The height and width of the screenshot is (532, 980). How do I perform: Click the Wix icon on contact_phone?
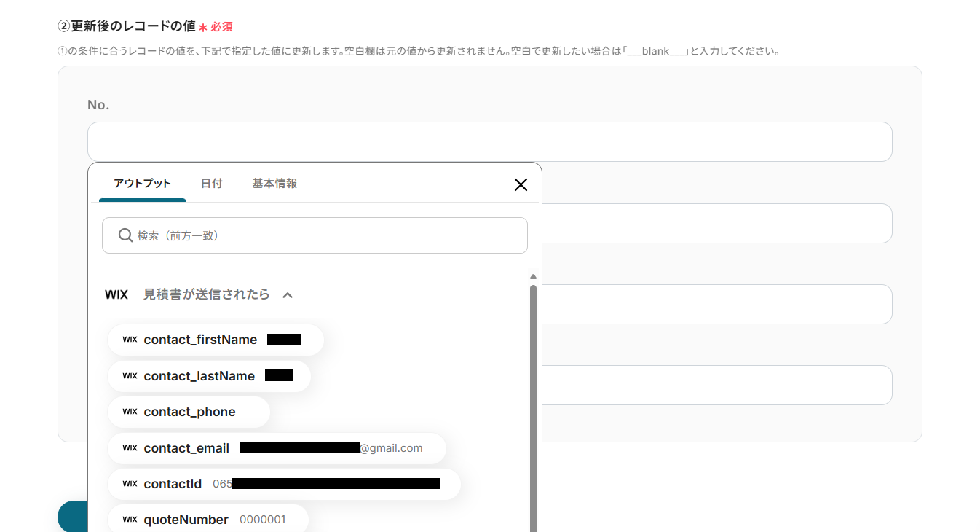(130, 412)
